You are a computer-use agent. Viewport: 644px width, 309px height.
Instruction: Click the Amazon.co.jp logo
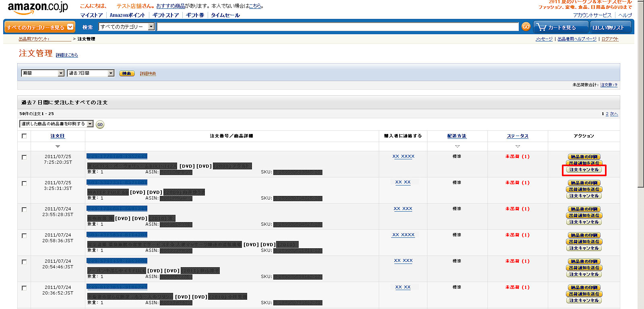(x=38, y=8)
